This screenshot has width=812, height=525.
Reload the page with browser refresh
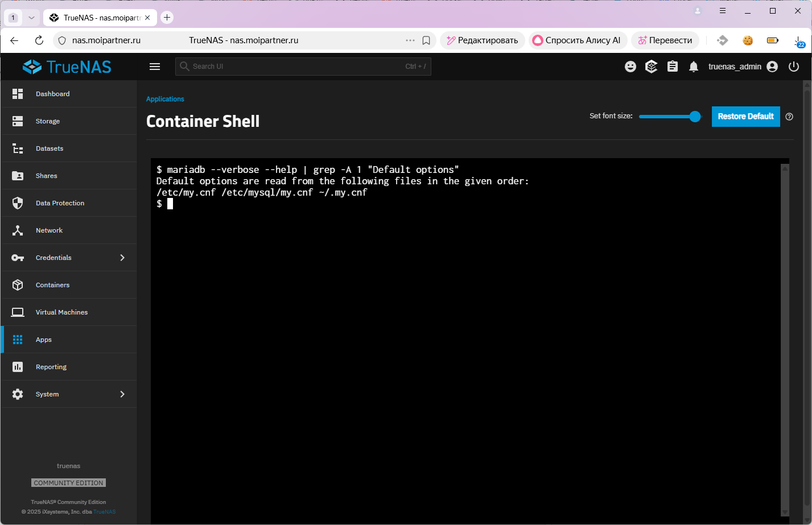[x=39, y=40]
